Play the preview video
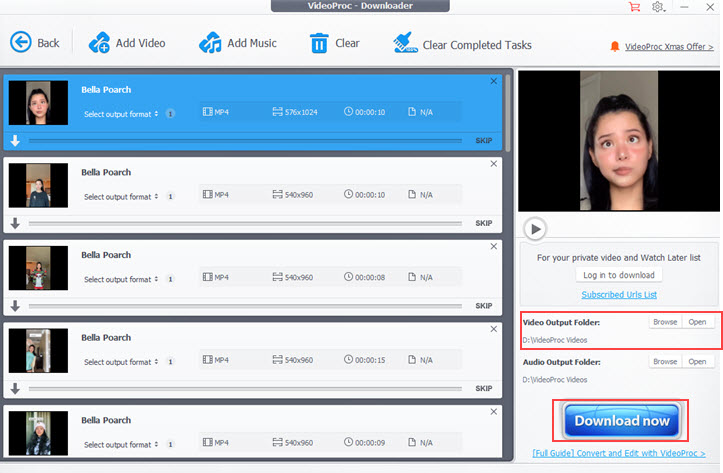Screen dimensions: 723x473 click(x=535, y=229)
